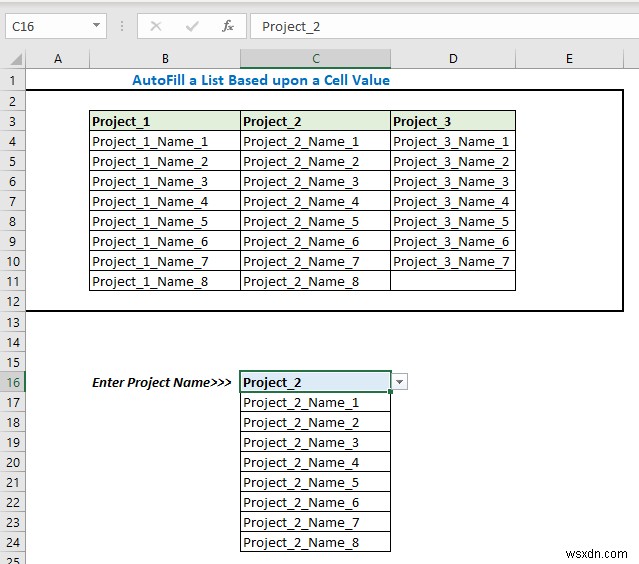
Task: Click cell Project_3_Name_4
Action: pos(453,201)
